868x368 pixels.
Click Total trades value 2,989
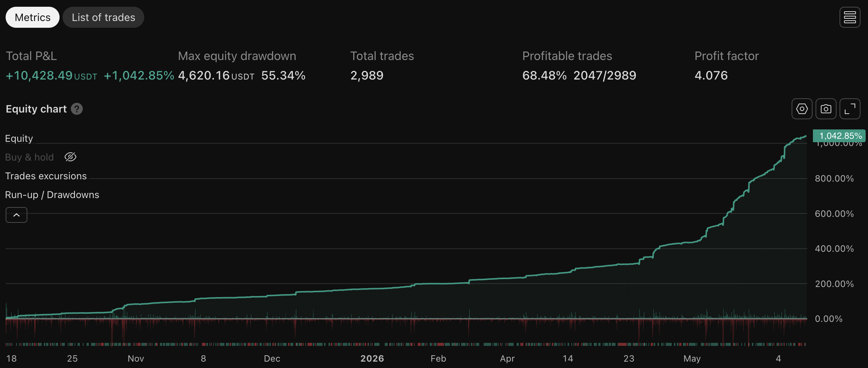tap(367, 75)
